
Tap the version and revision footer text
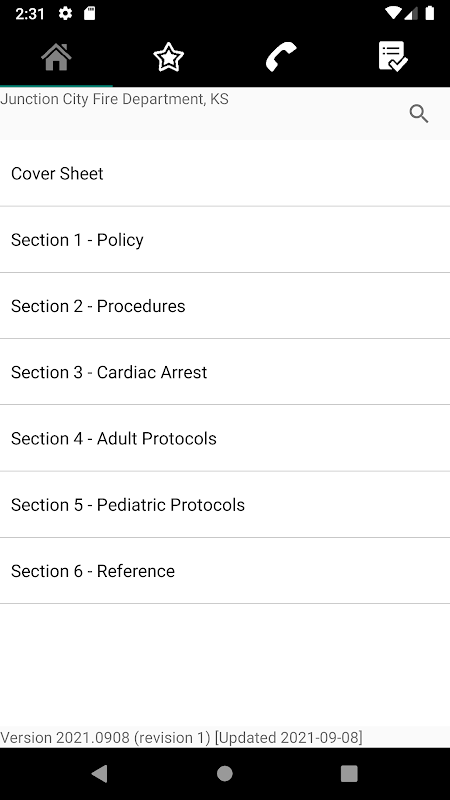tap(181, 738)
